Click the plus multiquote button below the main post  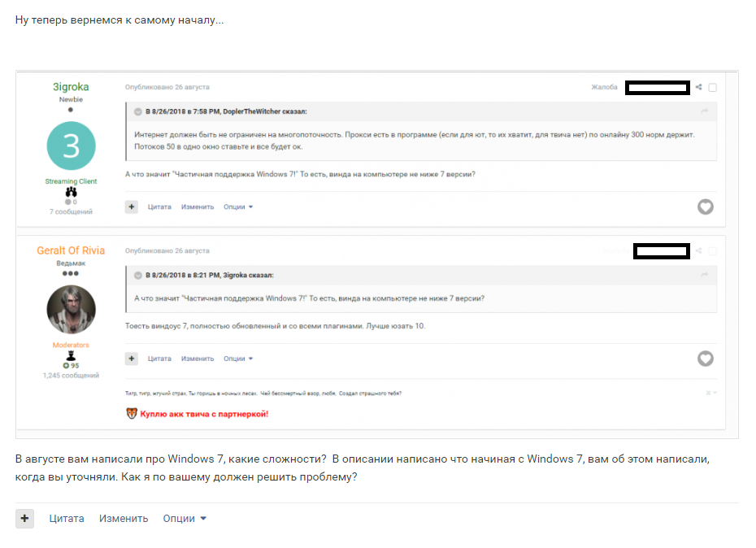pyautogui.click(x=24, y=519)
